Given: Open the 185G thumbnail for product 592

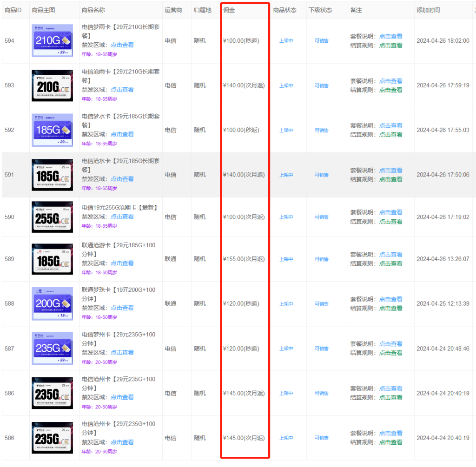Looking at the screenshot, I should [x=52, y=130].
